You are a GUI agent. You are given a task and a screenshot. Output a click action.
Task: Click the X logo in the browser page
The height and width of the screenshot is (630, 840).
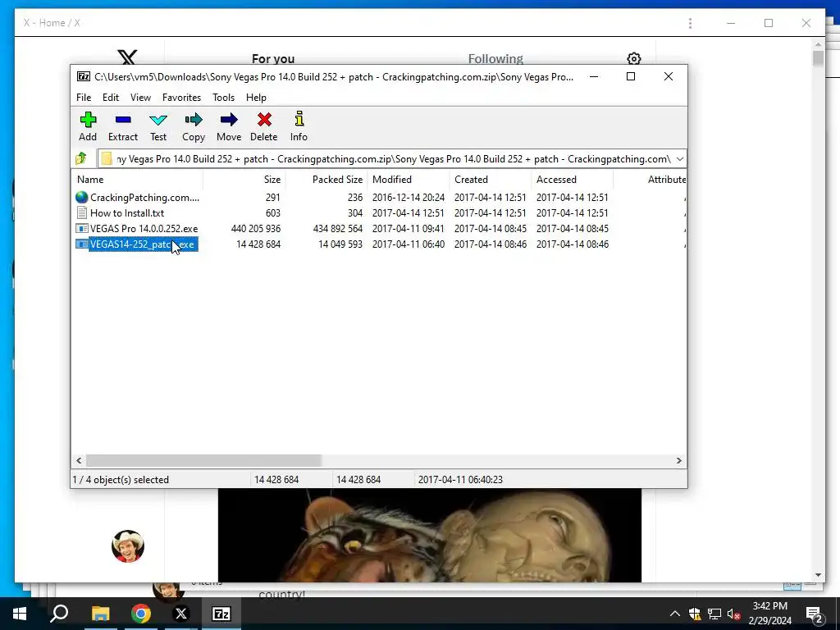(x=127, y=57)
